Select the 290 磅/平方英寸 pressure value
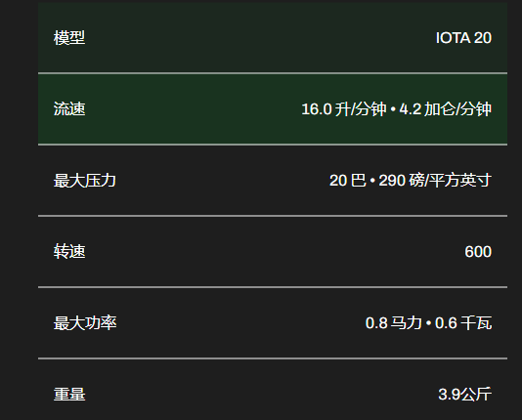This screenshot has width=522, height=420. point(435,181)
